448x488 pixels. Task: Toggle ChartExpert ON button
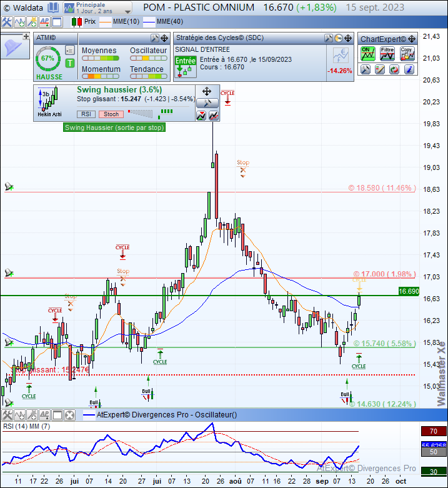368,54
